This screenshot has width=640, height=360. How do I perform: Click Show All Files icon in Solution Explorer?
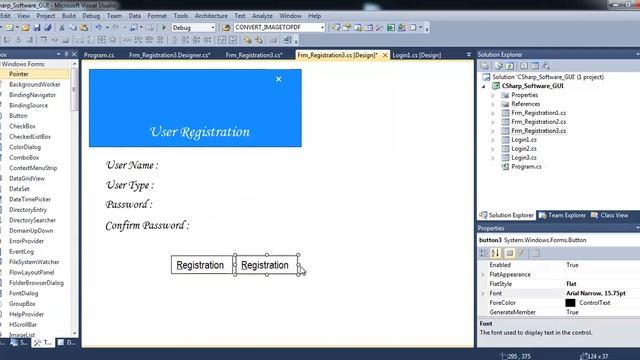(x=499, y=66)
